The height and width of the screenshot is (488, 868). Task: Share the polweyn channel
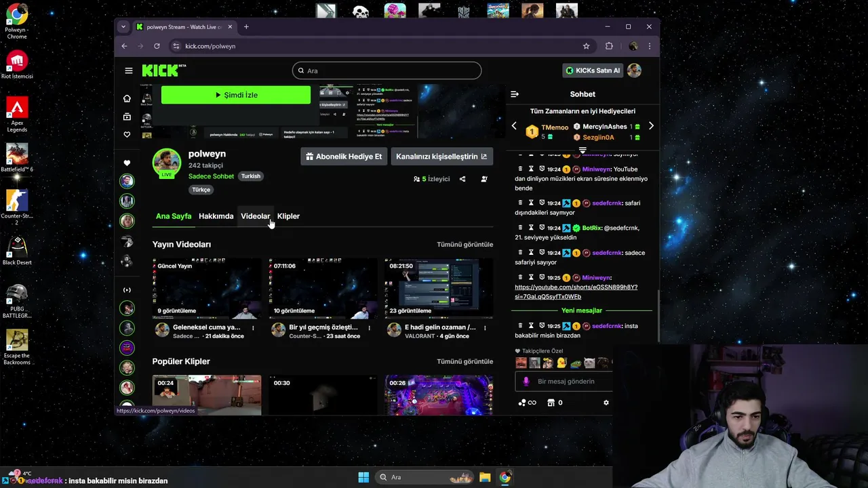click(462, 179)
